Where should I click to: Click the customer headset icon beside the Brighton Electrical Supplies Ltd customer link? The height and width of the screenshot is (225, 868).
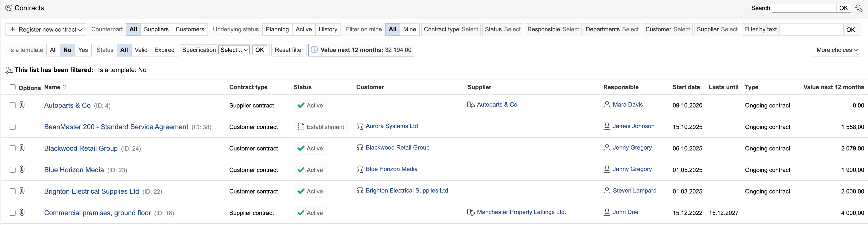tap(360, 191)
